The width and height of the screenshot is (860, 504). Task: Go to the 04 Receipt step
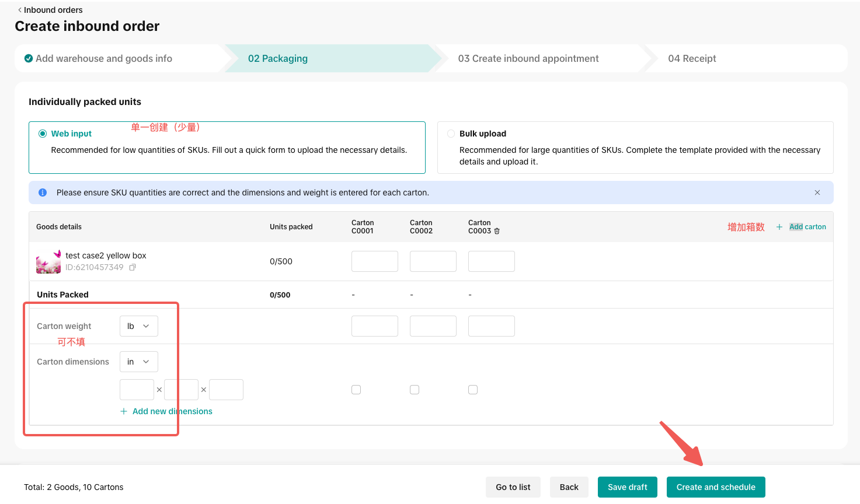[x=692, y=58]
